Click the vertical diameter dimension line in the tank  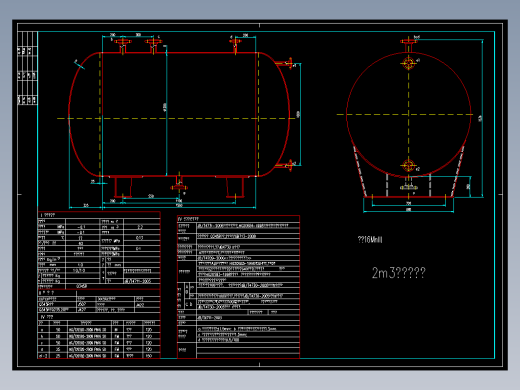coord(166,114)
